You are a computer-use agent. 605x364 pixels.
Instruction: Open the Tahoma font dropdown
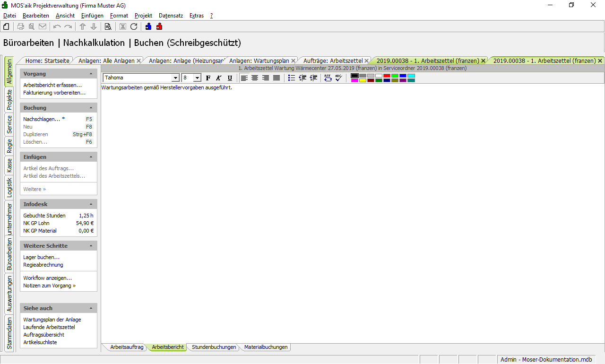click(x=175, y=78)
